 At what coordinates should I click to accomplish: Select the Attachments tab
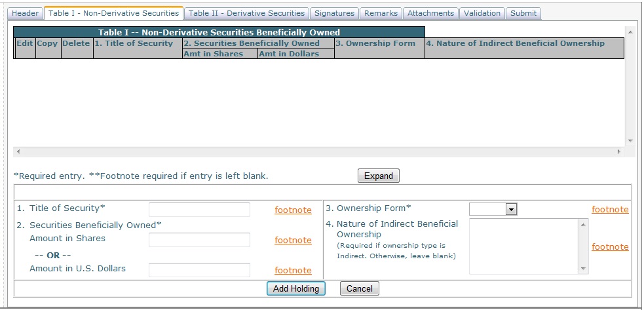click(430, 13)
